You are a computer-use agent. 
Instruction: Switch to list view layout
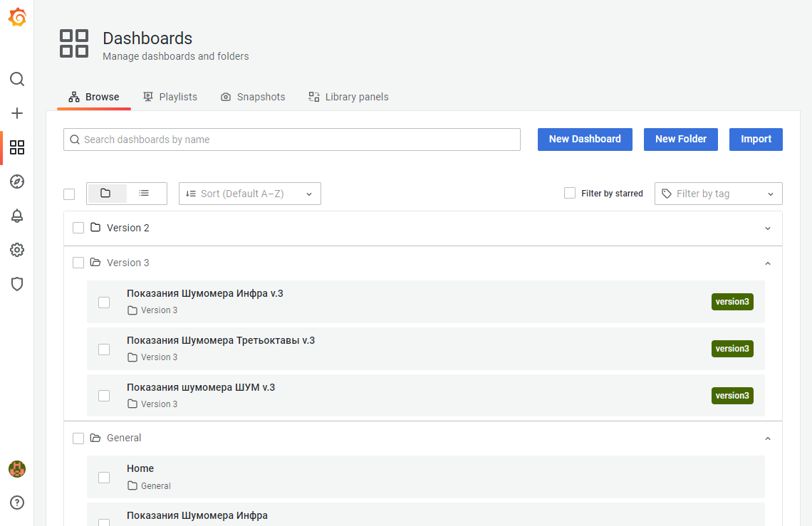point(144,193)
